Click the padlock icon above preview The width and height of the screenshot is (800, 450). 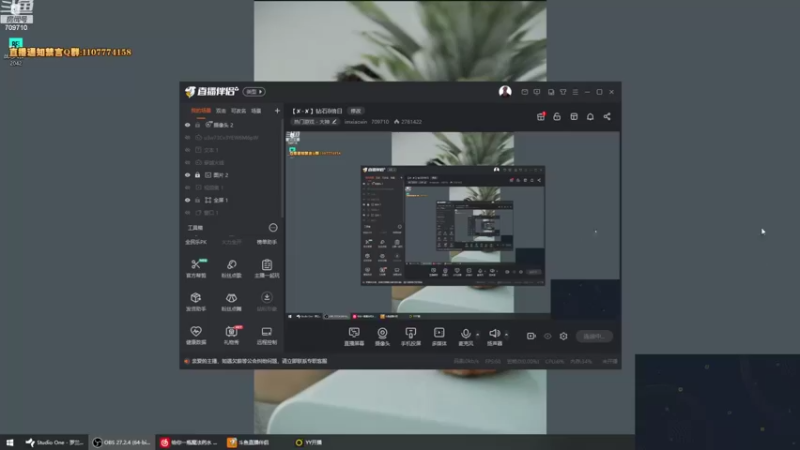tap(557, 116)
